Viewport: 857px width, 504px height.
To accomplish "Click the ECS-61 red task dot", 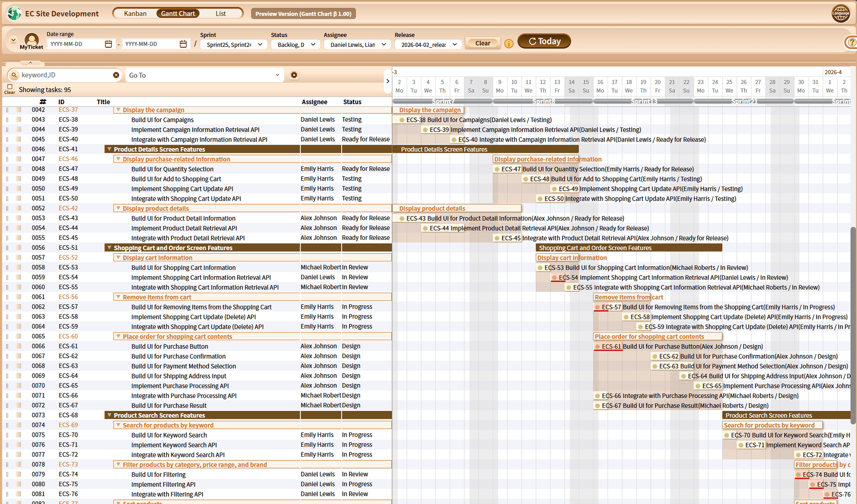I will pos(597,346).
